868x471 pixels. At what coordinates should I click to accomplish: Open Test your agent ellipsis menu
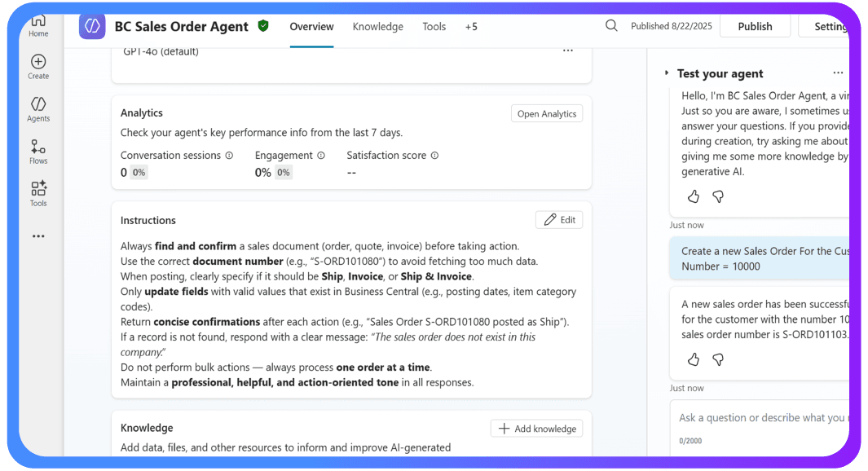(x=838, y=73)
